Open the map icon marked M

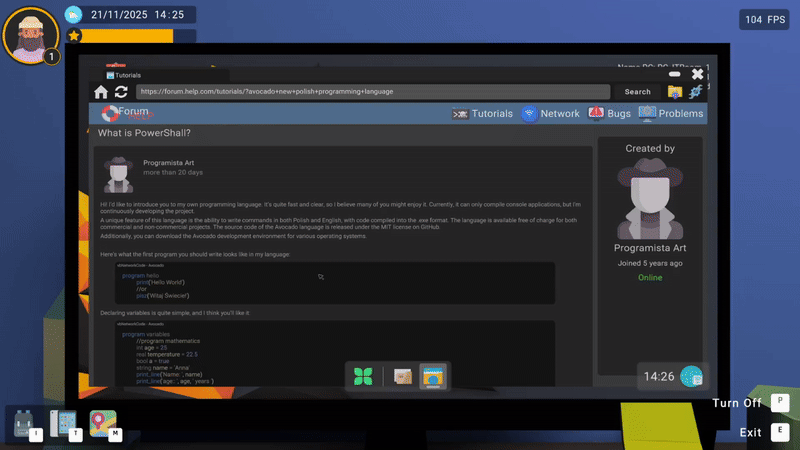(103, 423)
